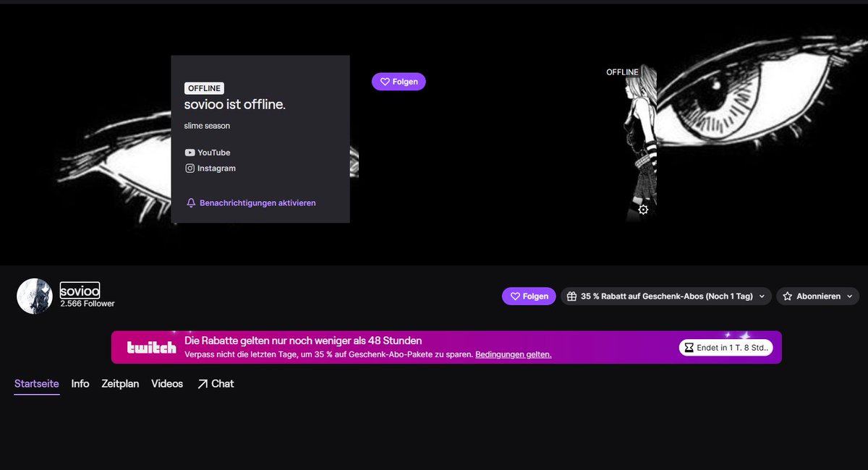Viewport: 868px width, 470px height.
Task: Click the gift box icon
Action: [x=571, y=296]
